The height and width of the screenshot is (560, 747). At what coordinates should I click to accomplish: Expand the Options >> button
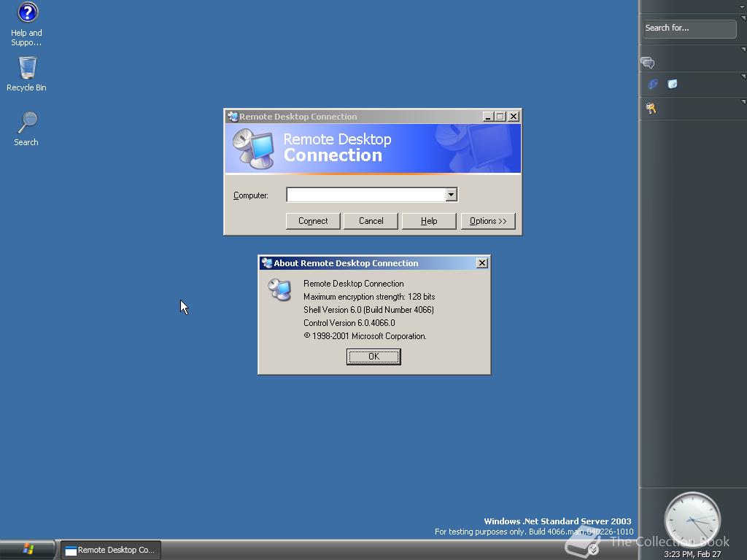[488, 221]
